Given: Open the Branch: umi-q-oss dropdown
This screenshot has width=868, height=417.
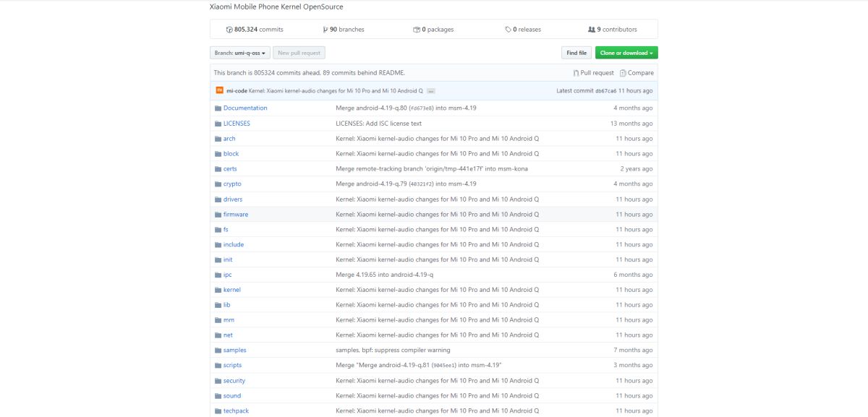Looking at the screenshot, I should [x=241, y=53].
